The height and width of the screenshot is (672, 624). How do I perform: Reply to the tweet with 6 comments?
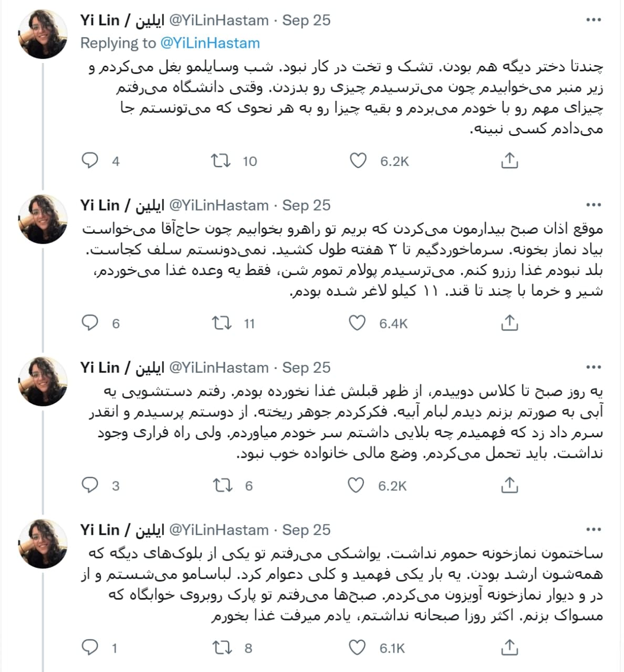[90, 323]
